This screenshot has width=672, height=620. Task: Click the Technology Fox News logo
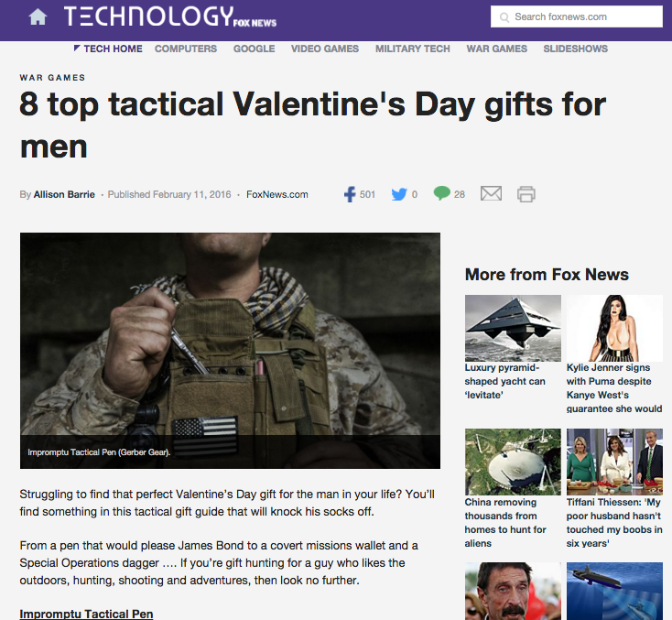pyautogui.click(x=170, y=16)
